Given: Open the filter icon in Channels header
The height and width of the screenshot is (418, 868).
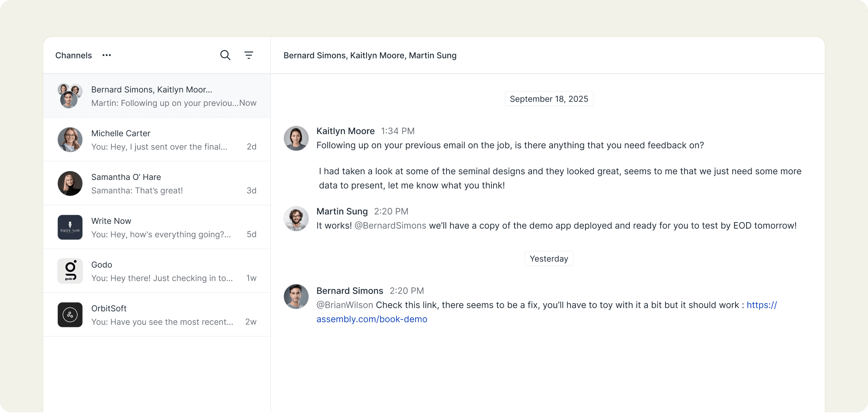Looking at the screenshot, I should [249, 55].
